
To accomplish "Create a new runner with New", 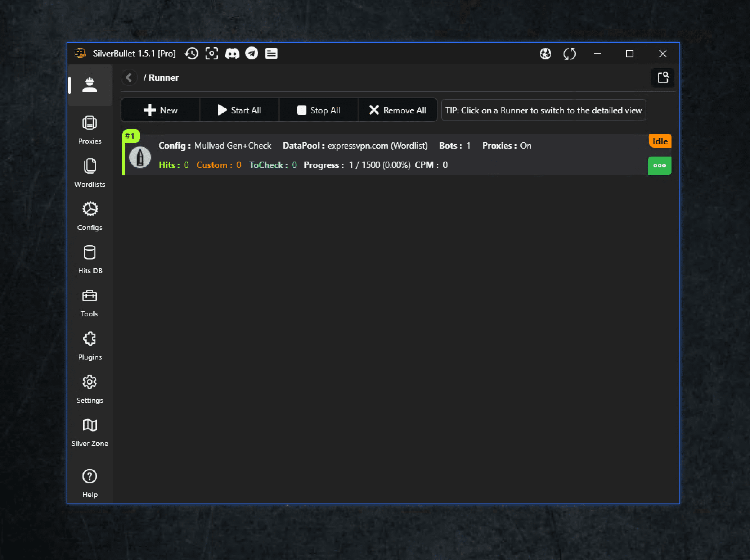I will click(161, 110).
